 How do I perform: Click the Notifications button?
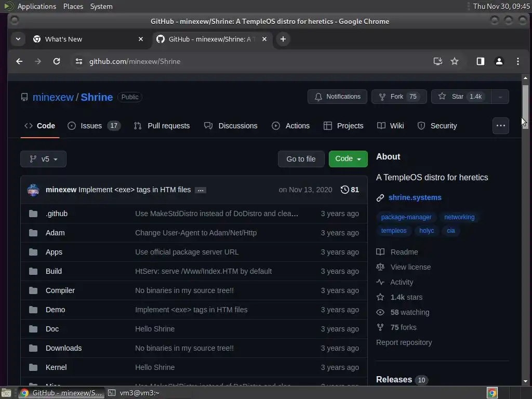[x=337, y=97]
